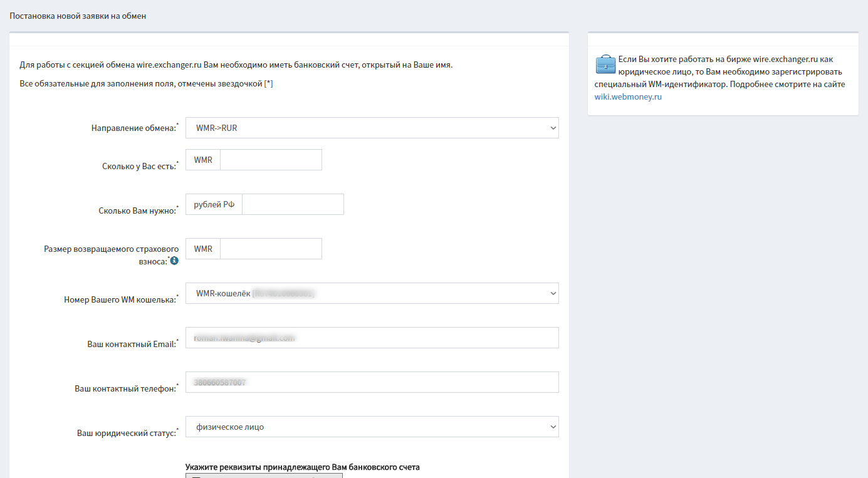
Task: Click the button under bank account details heading
Action: pyautogui.click(x=264, y=475)
